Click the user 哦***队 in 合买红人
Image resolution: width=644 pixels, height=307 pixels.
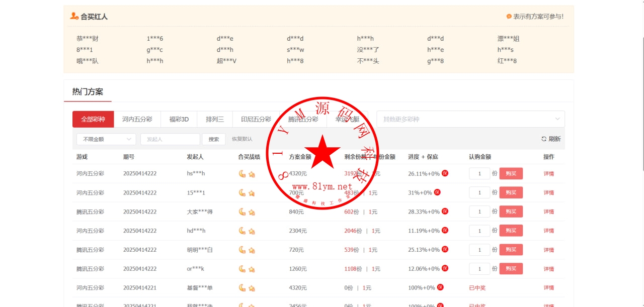(x=88, y=61)
